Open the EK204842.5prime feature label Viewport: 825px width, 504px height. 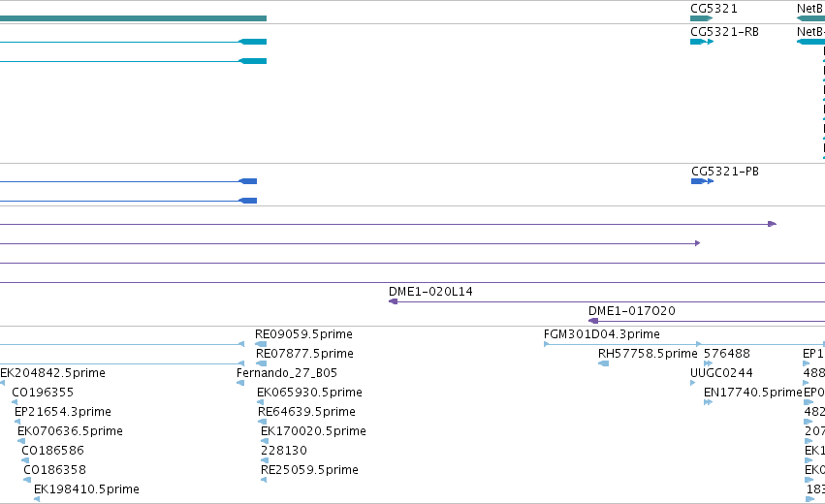pyautogui.click(x=52, y=373)
